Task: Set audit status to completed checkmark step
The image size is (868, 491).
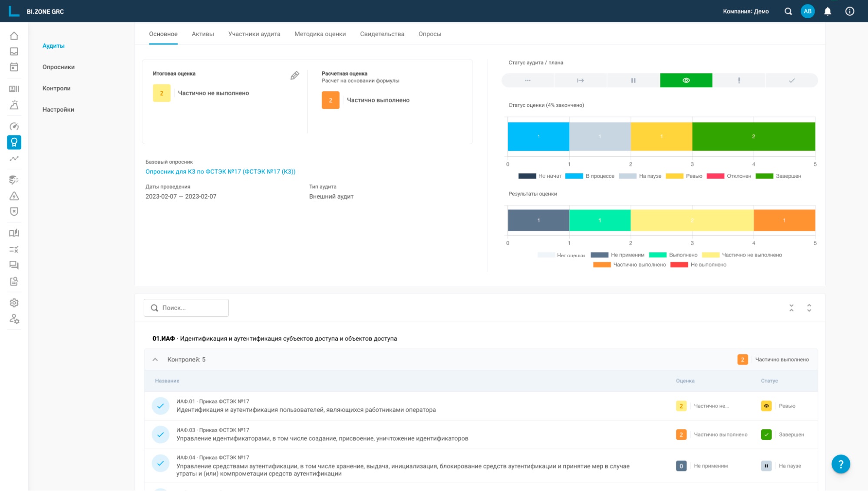Action: pos(792,80)
